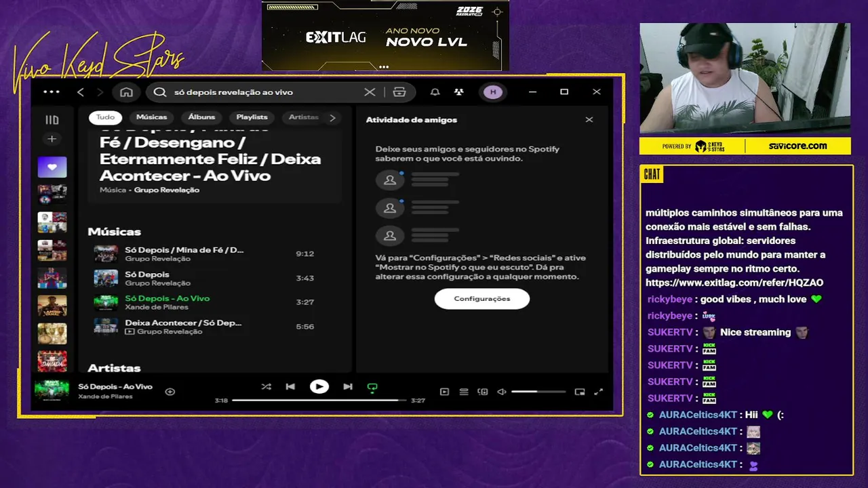Skip to next track

point(348,387)
